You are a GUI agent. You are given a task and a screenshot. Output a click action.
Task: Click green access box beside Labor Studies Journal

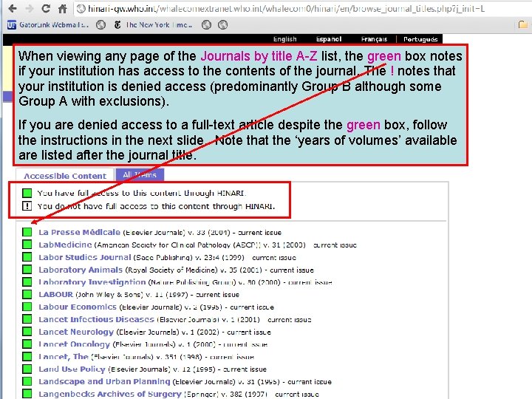coord(27,257)
